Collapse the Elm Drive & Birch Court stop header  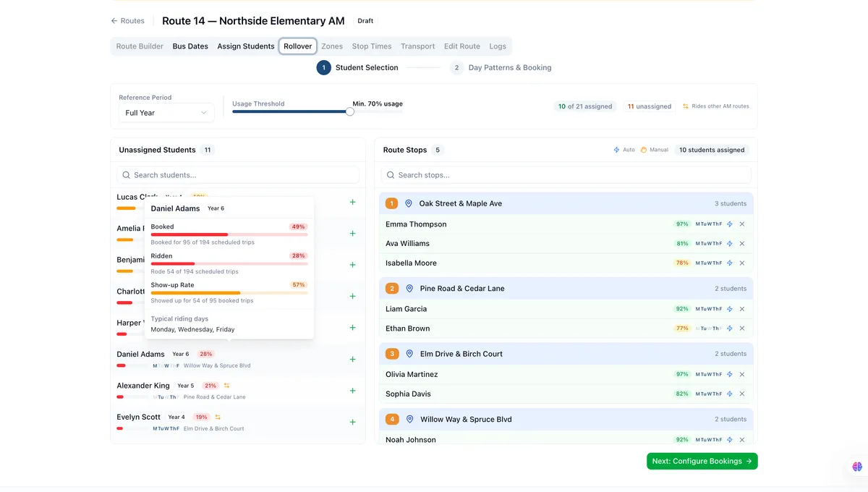566,354
